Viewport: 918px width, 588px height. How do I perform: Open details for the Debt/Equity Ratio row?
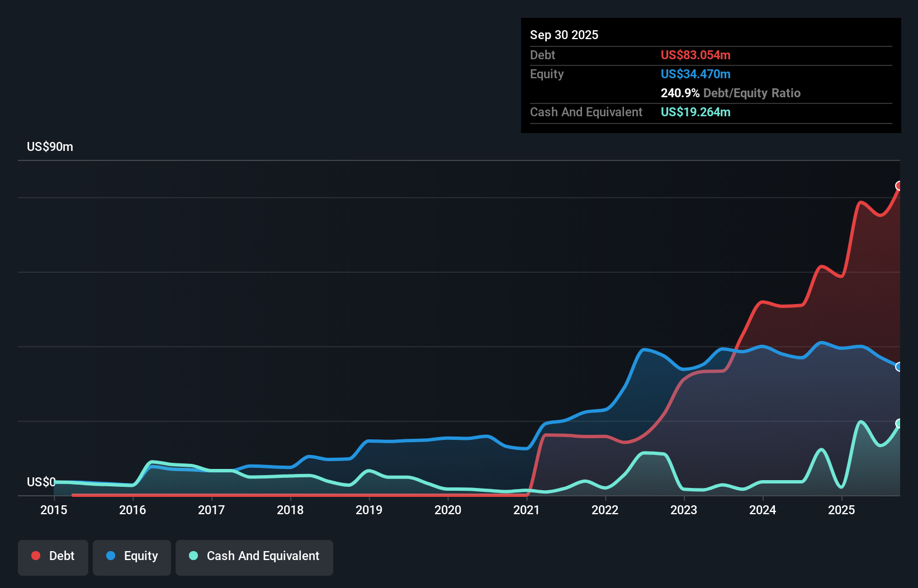click(730, 93)
